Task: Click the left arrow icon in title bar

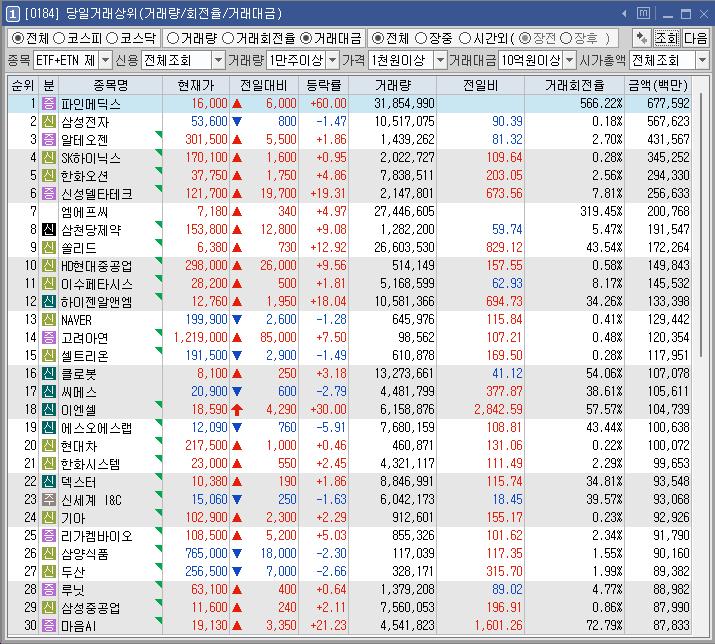Action: coord(624,14)
